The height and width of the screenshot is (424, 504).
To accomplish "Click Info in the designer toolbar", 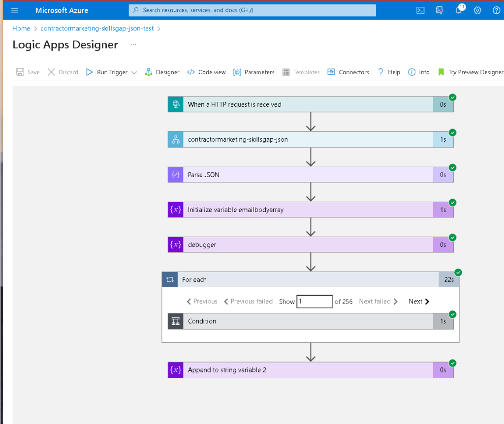I will [x=419, y=72].
